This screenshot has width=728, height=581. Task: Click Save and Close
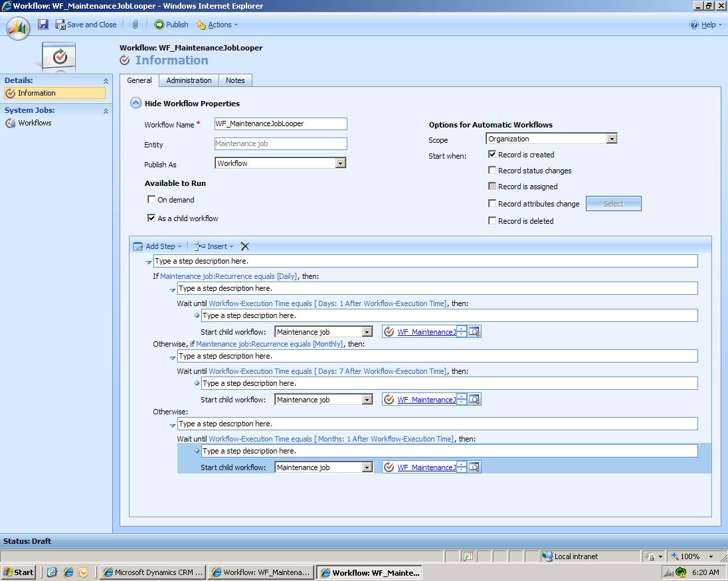pyautogui.click(x=86, y=25)
